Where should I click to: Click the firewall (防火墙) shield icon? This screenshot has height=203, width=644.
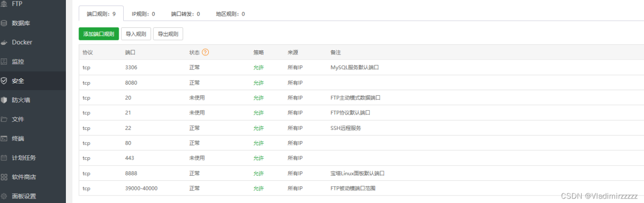click(x=4, y=100)
